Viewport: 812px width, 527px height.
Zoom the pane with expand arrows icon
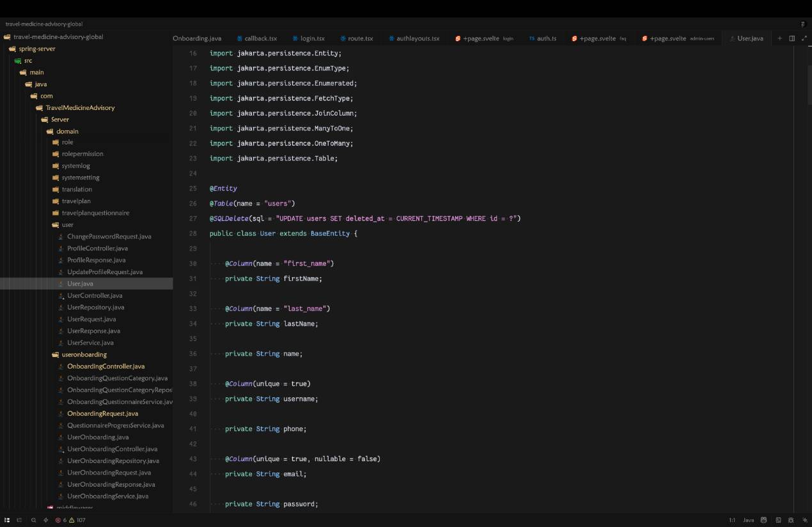coord(804,38)
